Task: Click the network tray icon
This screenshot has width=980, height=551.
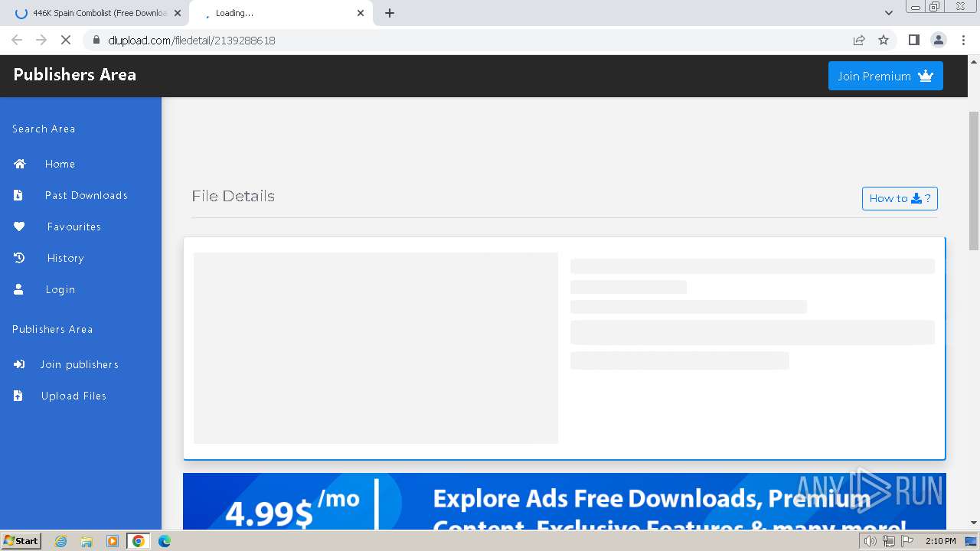Action: 889,541
